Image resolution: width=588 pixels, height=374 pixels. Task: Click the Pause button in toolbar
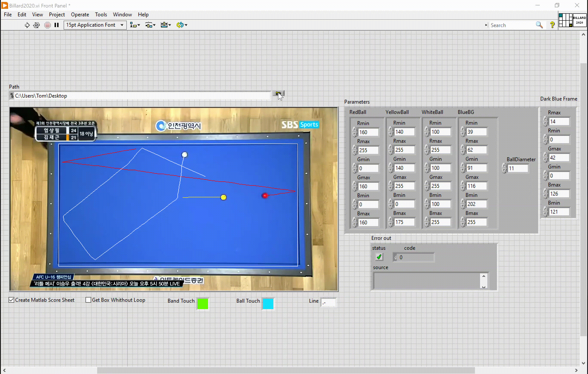57,25
